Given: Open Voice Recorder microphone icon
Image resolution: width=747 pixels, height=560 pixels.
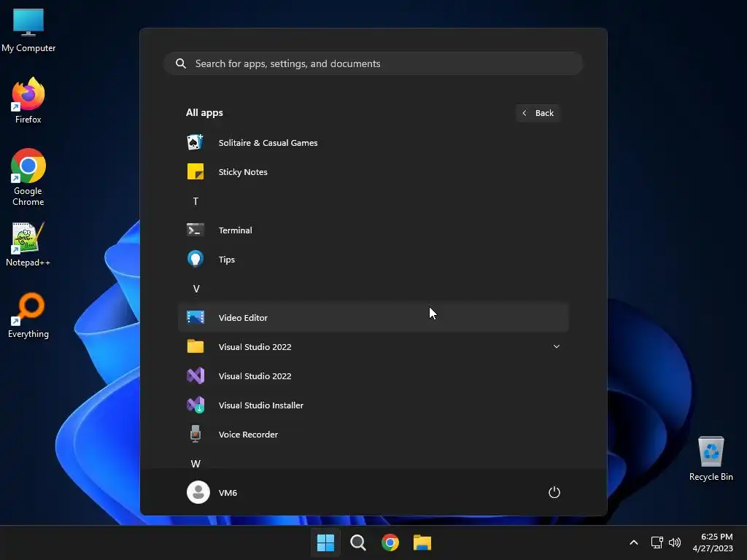Looking at the screenshot, I should (x=196, y=434).
